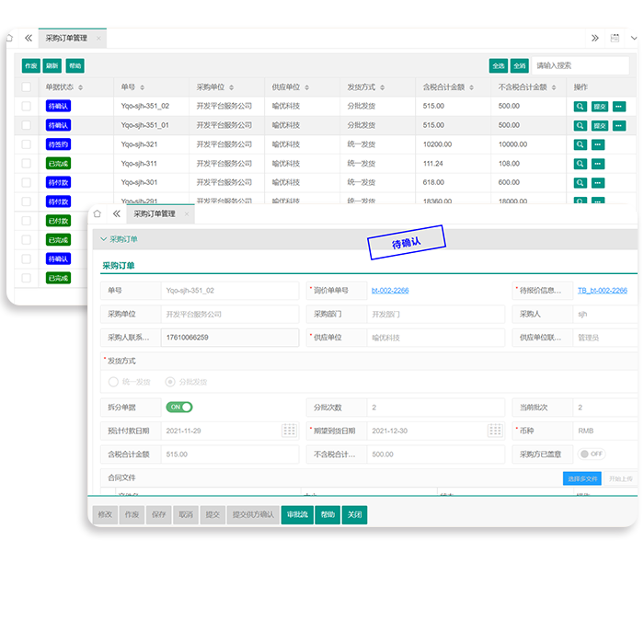
Task: Click the 待签约 status badge of Yqo-sjh-321
Action: pos(58,144)
